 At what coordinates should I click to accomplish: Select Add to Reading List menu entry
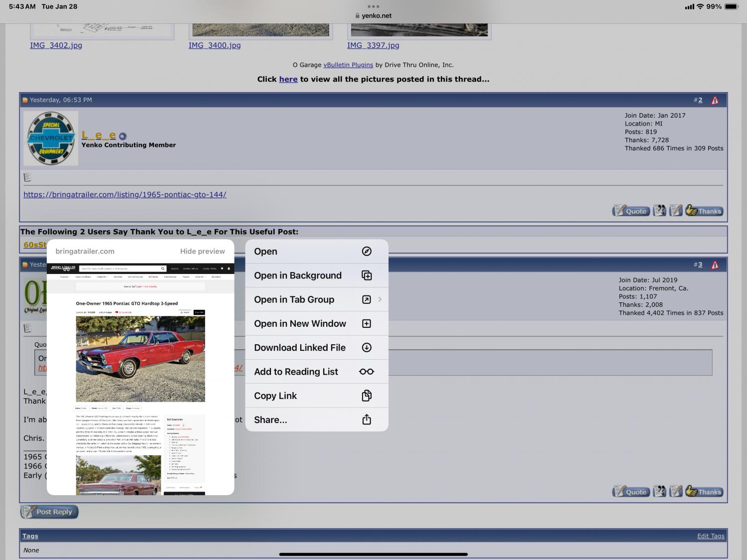296,372
